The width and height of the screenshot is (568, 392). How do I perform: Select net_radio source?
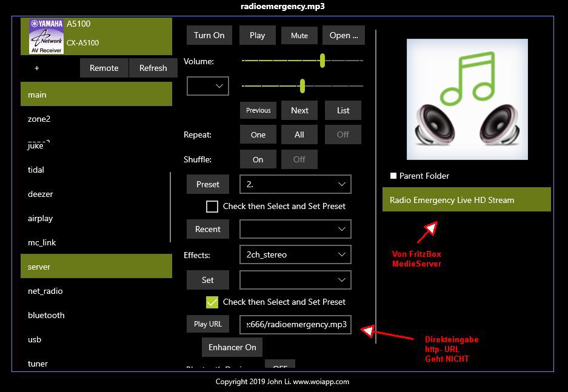pos(96,291)
